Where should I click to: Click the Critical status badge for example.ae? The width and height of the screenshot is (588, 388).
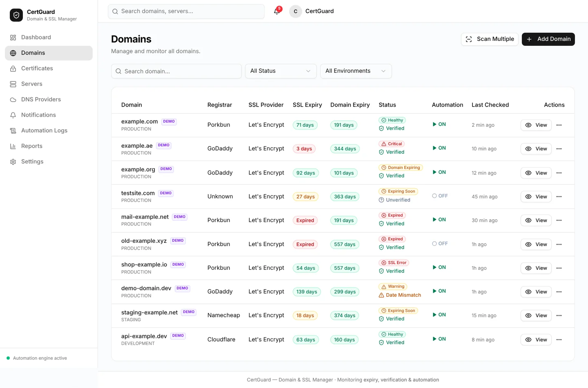point(392,144)
